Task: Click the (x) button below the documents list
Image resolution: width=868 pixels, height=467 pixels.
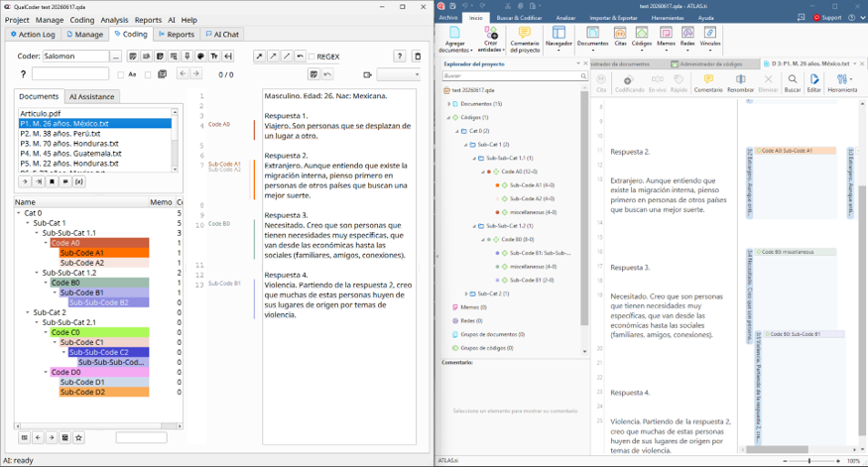Action: [x=79, y=181]
